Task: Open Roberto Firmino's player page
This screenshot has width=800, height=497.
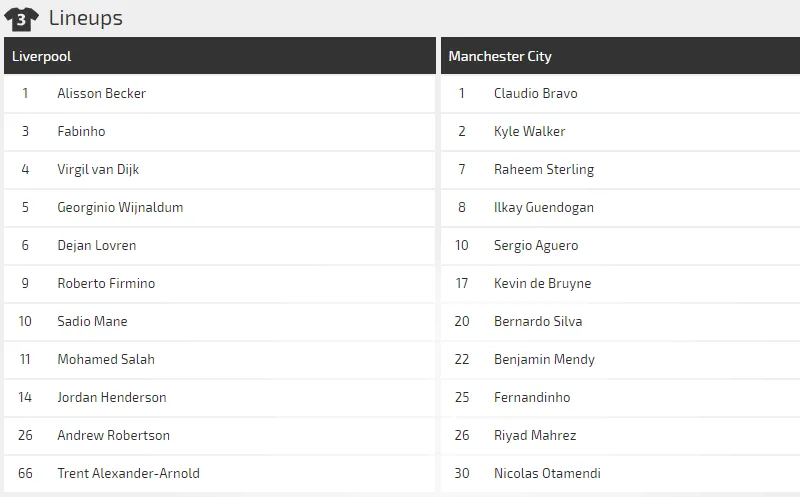Action: click(x=106, y=283)
